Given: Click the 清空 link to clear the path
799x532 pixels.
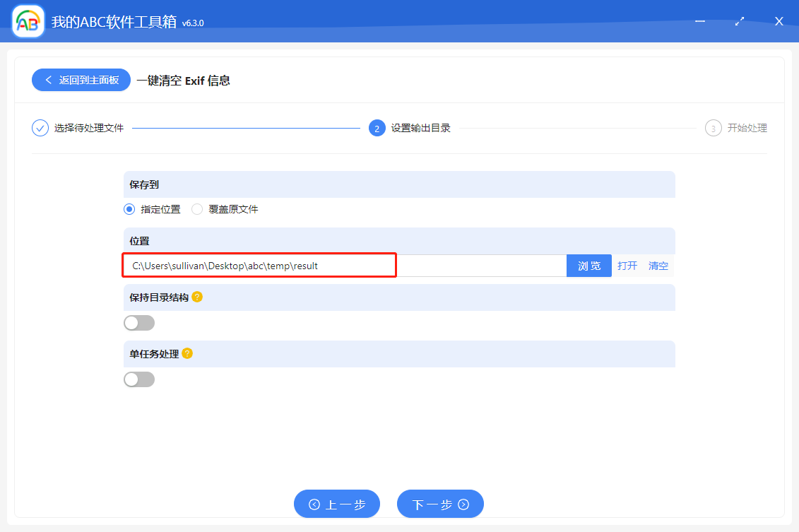Looking at the screenshot, I should pos(657,265).
